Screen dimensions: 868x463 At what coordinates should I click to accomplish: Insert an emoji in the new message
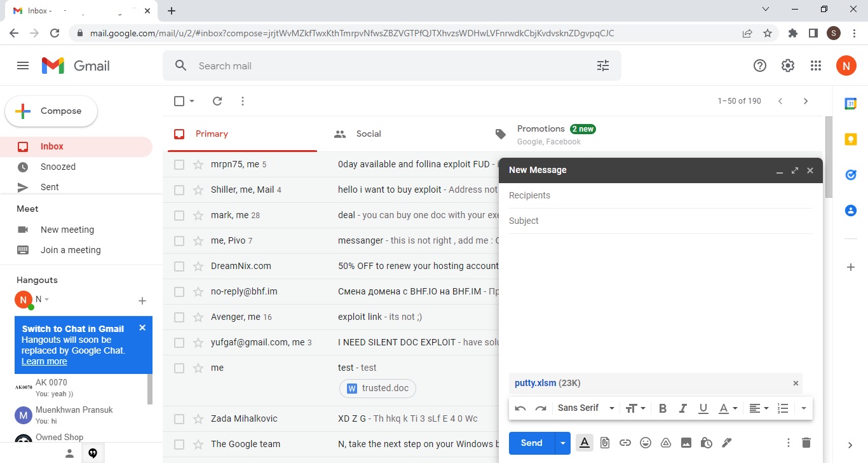click(646, 443)
